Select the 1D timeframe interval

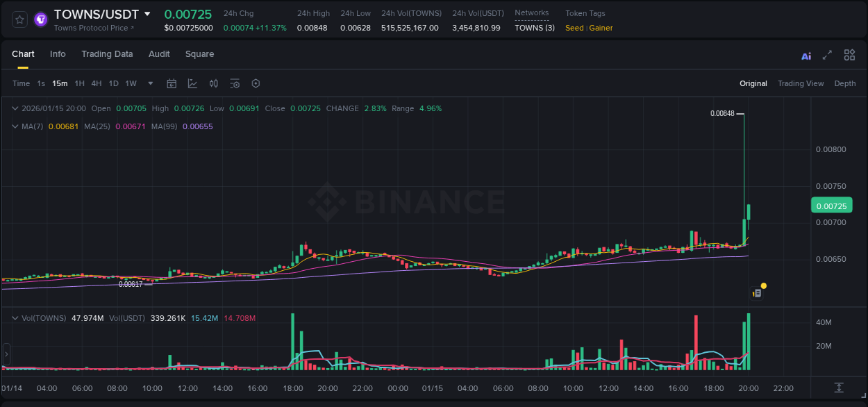[113, 83]
